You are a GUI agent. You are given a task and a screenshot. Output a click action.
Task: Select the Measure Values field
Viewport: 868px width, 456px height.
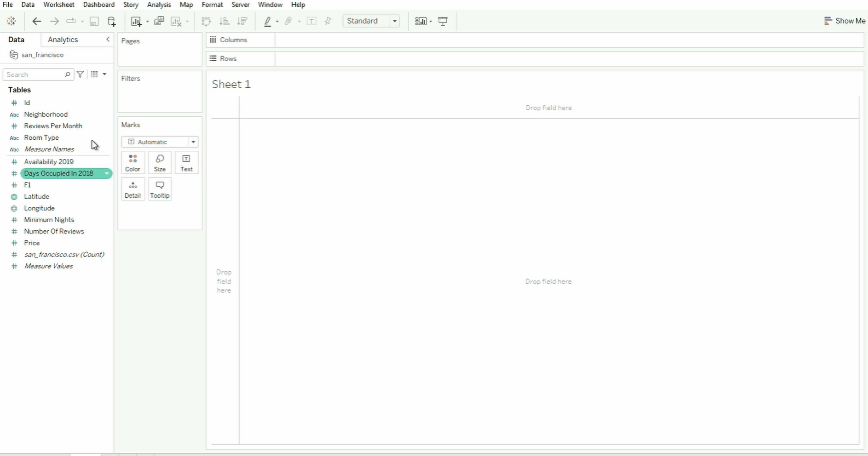(x=49, y=266)
